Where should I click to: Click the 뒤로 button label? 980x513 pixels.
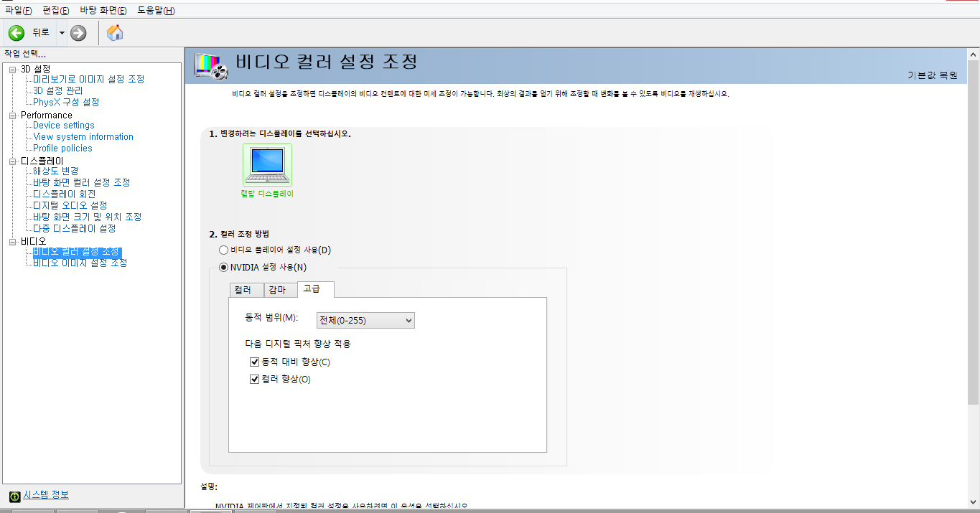coord(41,32)
